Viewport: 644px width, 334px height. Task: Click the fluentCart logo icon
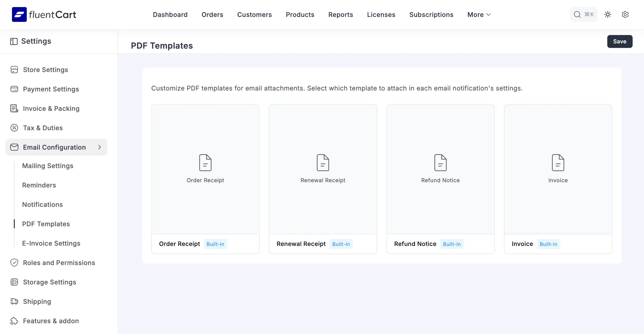pos(19,14)
